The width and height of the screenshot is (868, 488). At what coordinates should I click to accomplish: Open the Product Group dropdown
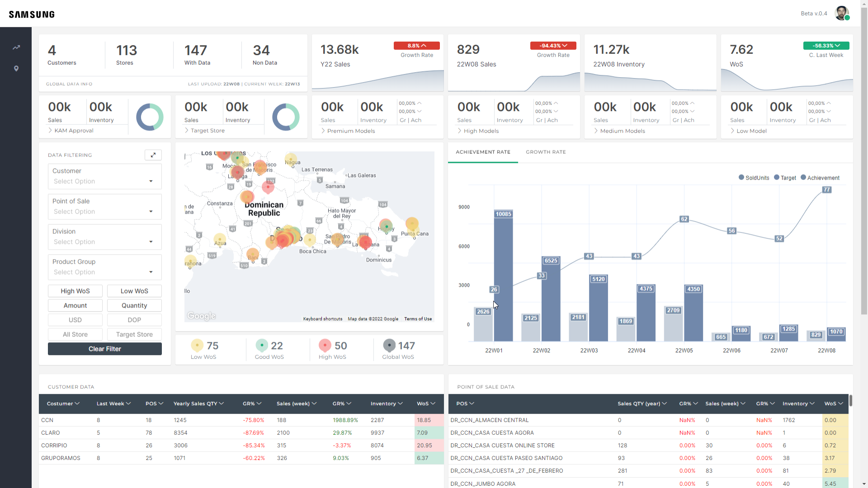click(x=105, y=267)
